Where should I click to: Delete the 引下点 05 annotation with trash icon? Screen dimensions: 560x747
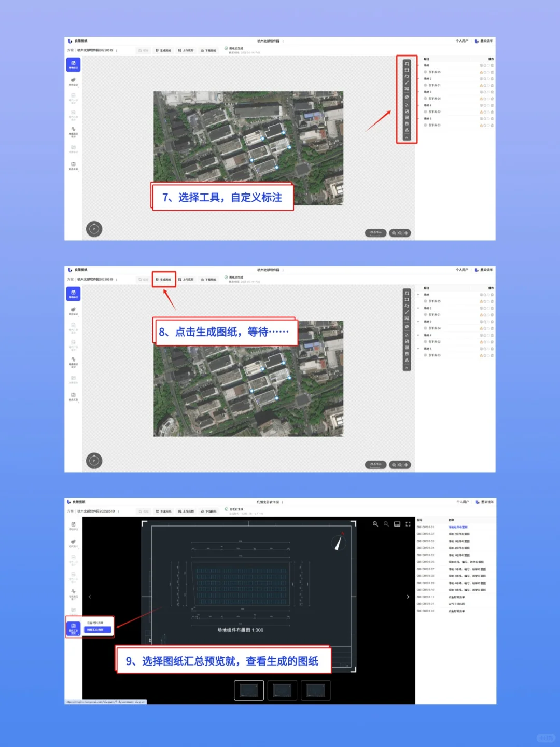click(x=492, y=72)
